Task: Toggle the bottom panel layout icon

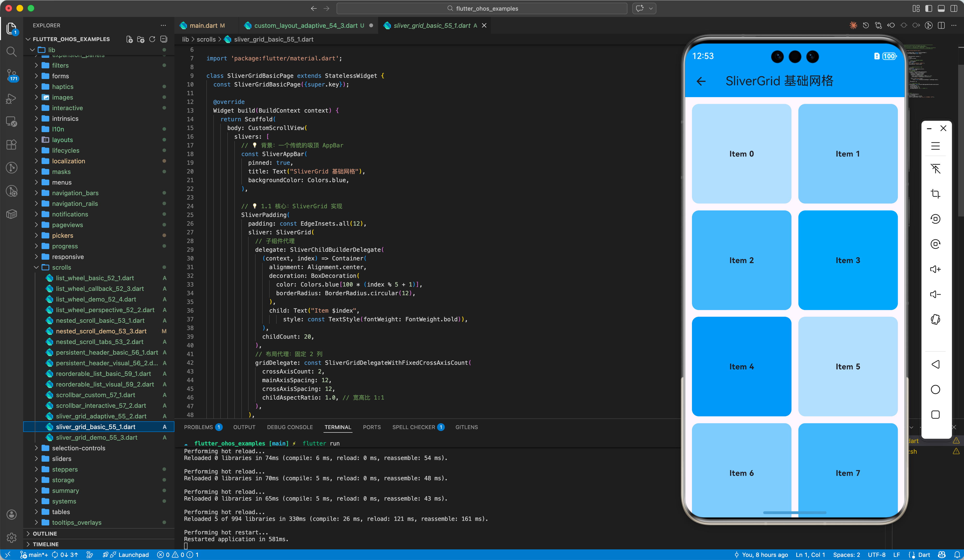Action: point(941,8)
